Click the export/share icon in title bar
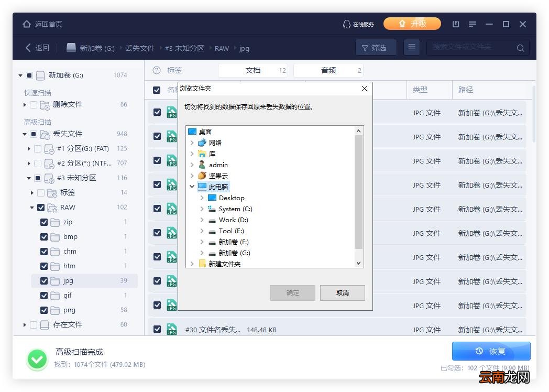The height and width of the screenshot is (392, 549). (456, 24)
